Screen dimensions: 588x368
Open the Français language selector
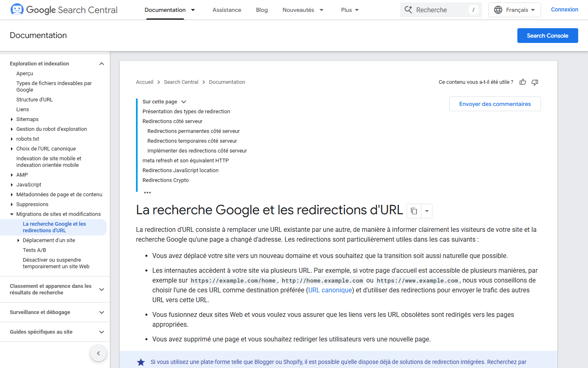pyautogui.click(x=514, y=10)
